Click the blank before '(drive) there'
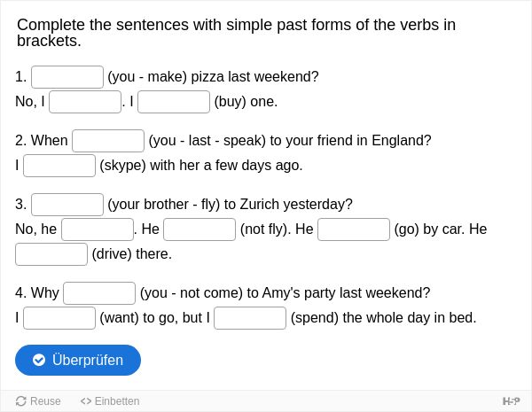532x412 pixels. (x=51, y=254)
